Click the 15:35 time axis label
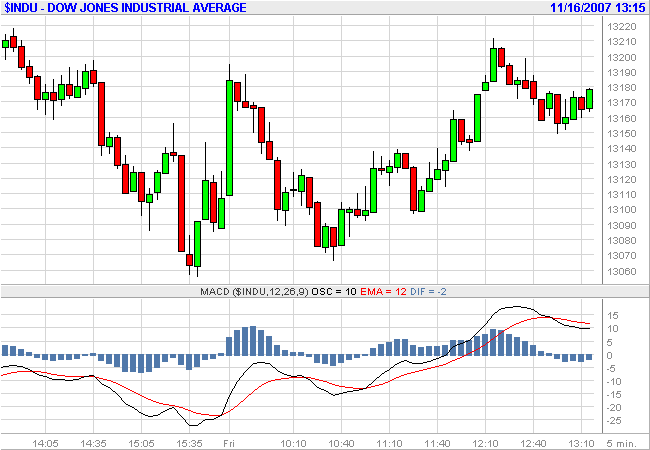 [x=189, y=443]
